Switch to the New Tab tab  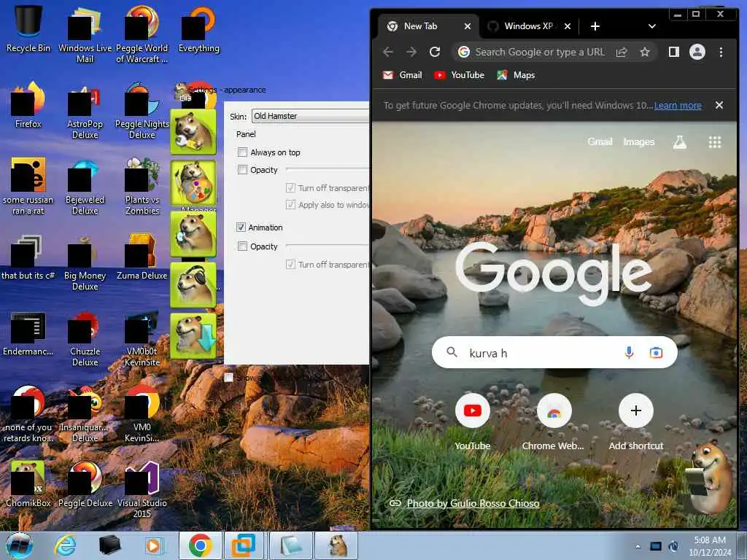tap(429, 26)
